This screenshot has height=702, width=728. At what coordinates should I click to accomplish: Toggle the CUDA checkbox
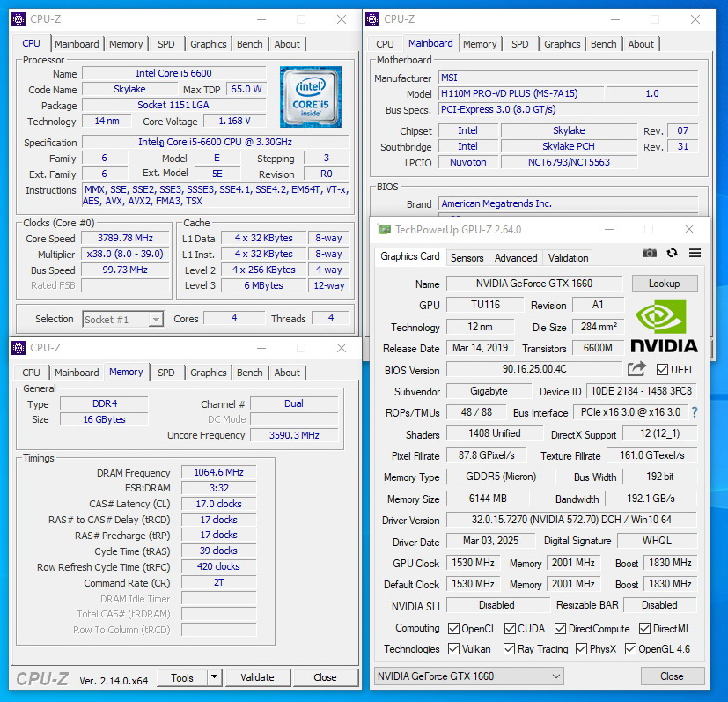508,629
